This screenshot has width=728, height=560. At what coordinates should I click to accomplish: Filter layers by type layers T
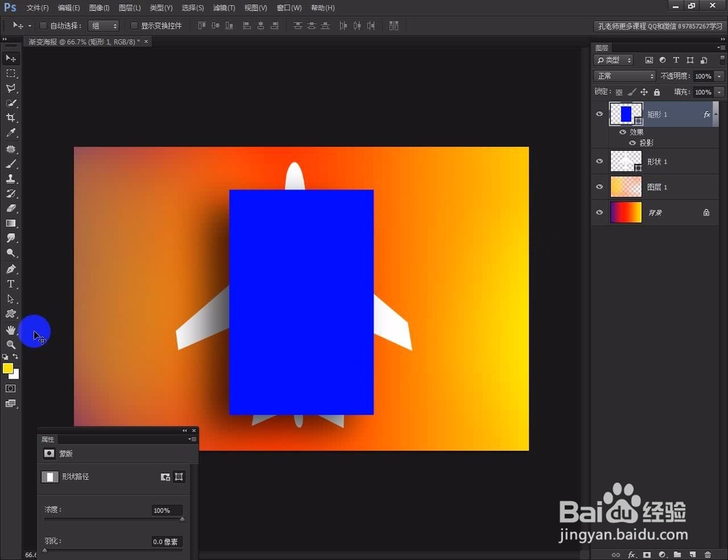[x=676, y=60]
